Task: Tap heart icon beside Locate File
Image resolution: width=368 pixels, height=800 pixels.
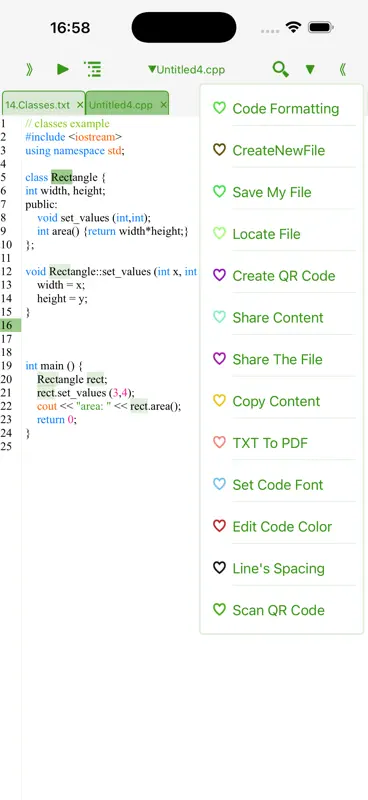Action: [219, 233]
